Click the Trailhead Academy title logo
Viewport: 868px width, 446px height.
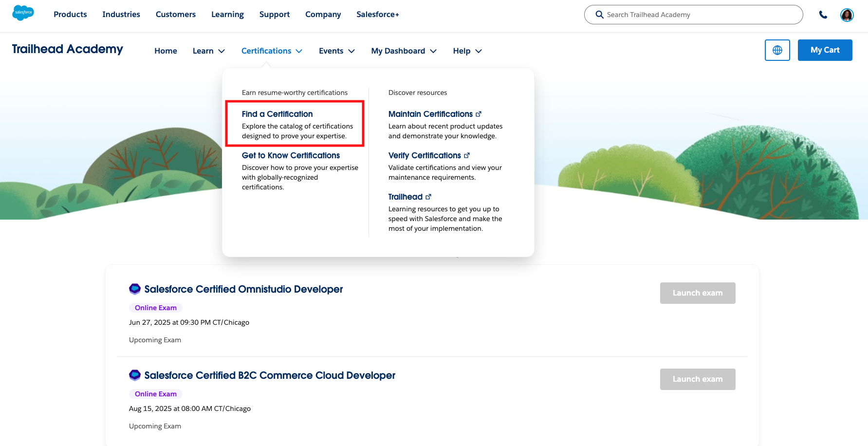68,49
